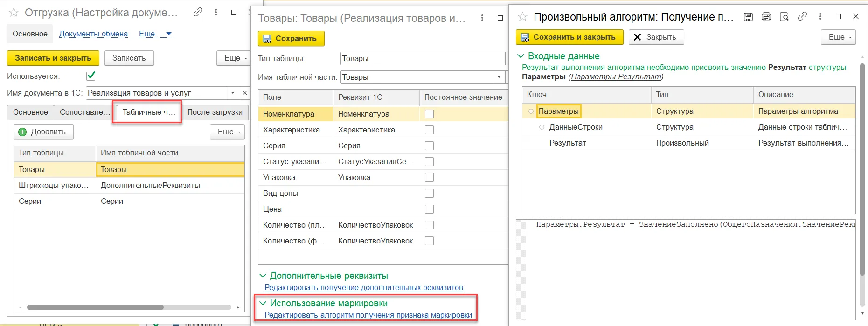This screenshot has width=868, height=326.
Task: Collapse the Параметры tree node
Action: tap(531, 111)
